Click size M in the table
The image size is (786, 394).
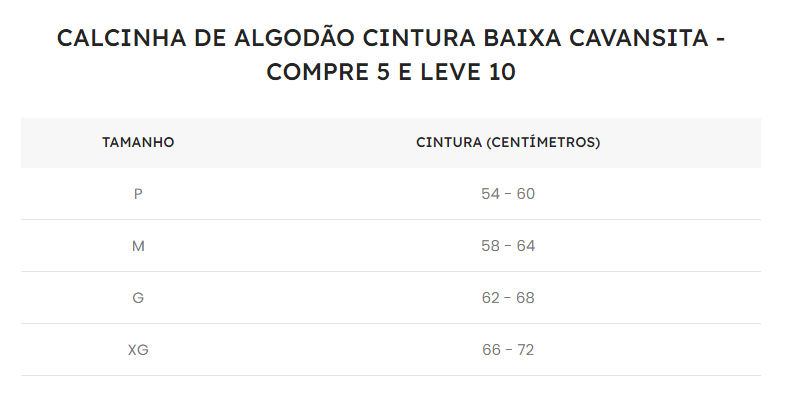pyautogui.click(x=138, y=246)
